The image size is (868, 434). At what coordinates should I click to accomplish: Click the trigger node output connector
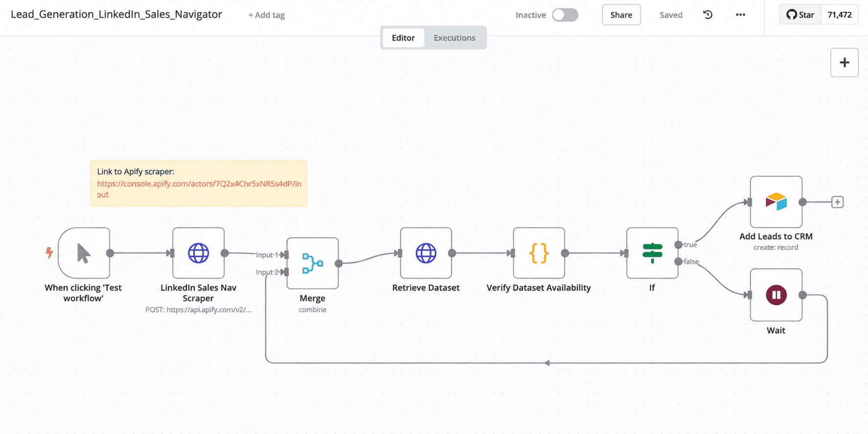point(110,253)
